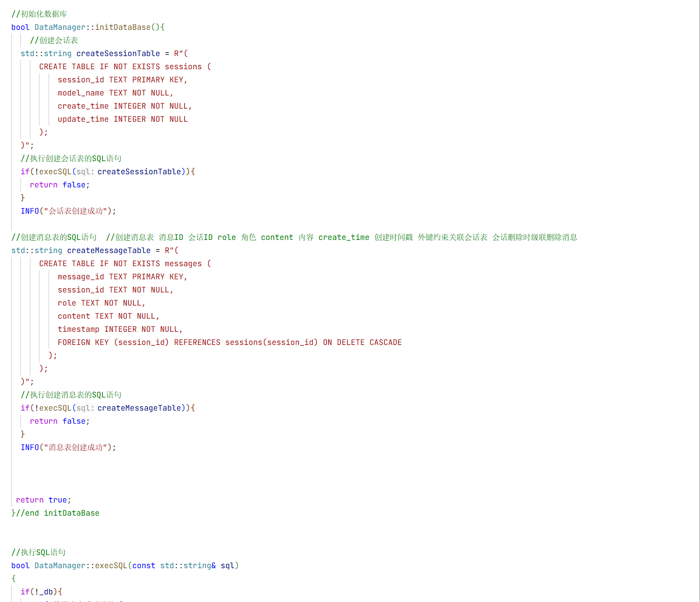Image resolution: width=700 pixels, height=602 pixels.
Task: Click "CREATE TABLE IF NOT EXISTS sessions" line
Action: click(125, 66)
